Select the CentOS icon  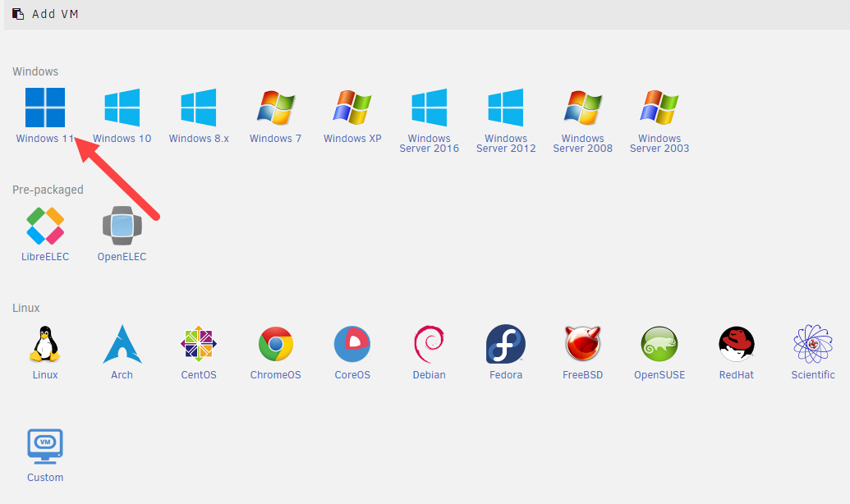coord(199,344)
